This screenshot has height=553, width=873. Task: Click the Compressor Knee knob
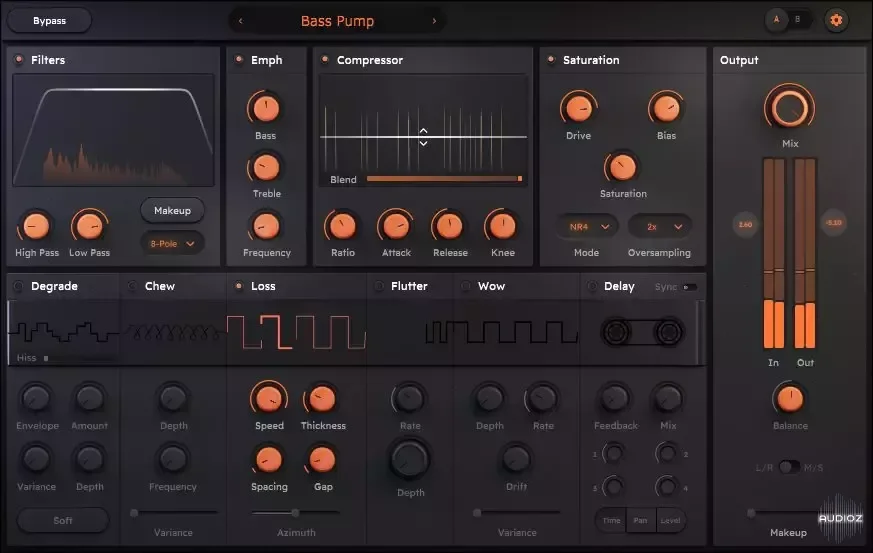(x=503, y=226)
